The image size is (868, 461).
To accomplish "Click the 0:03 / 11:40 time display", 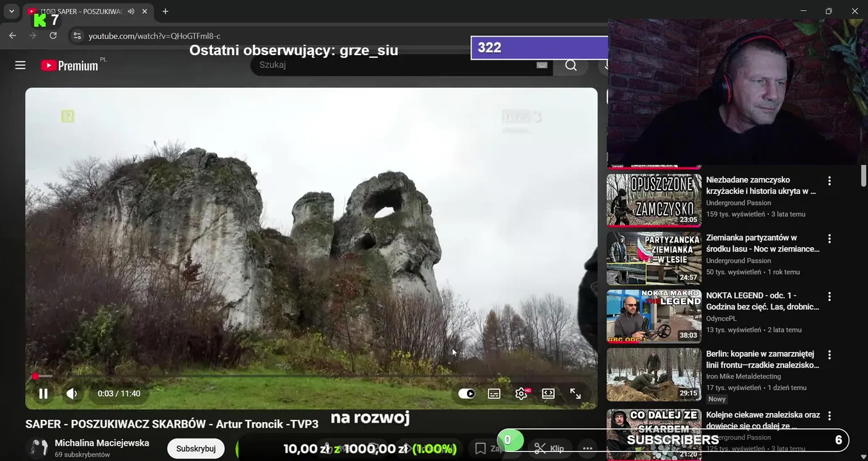I will (119, 394).
